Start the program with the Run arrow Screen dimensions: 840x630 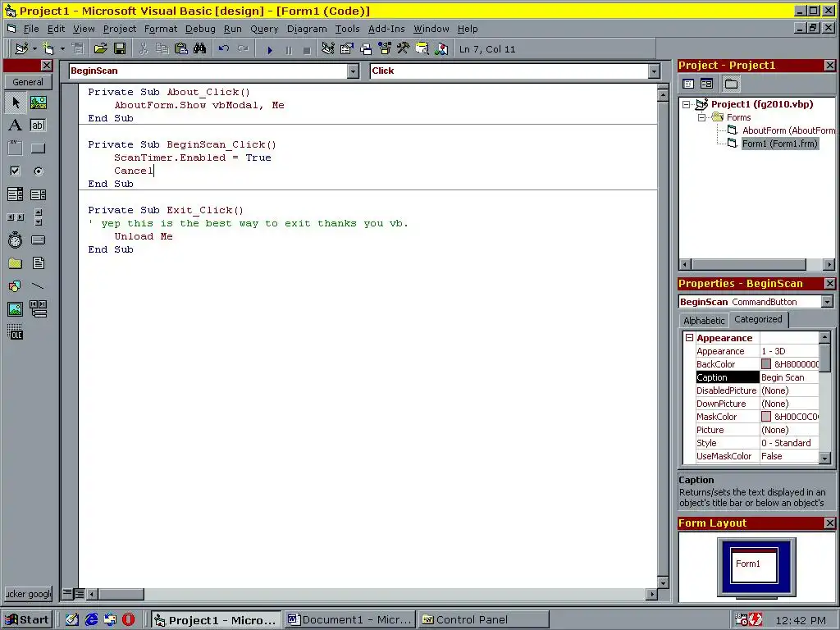[270, 50]
